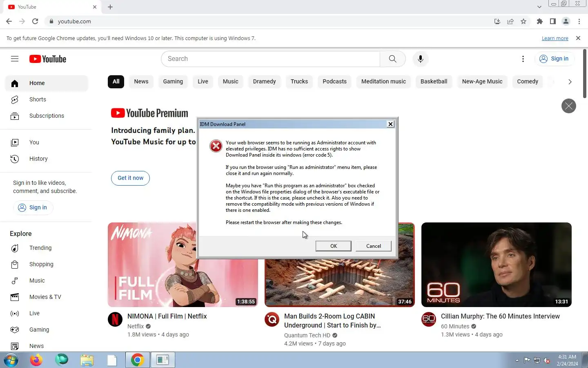Click the search magnifier button
Image resolution: width=588 pixels, height=368 pixels.
coord(392,59)
